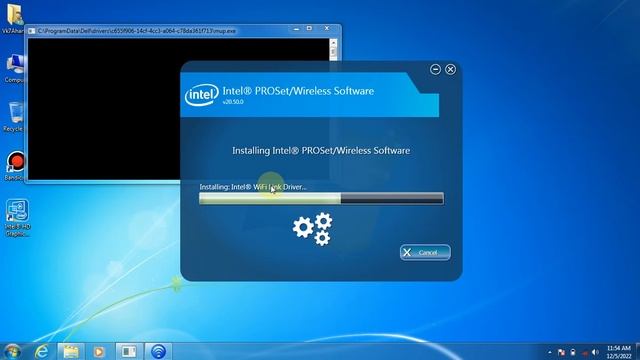Open the Windows Start menu
Image resolution: width=640 pixels, height=360 pixels.
(12, 351)
